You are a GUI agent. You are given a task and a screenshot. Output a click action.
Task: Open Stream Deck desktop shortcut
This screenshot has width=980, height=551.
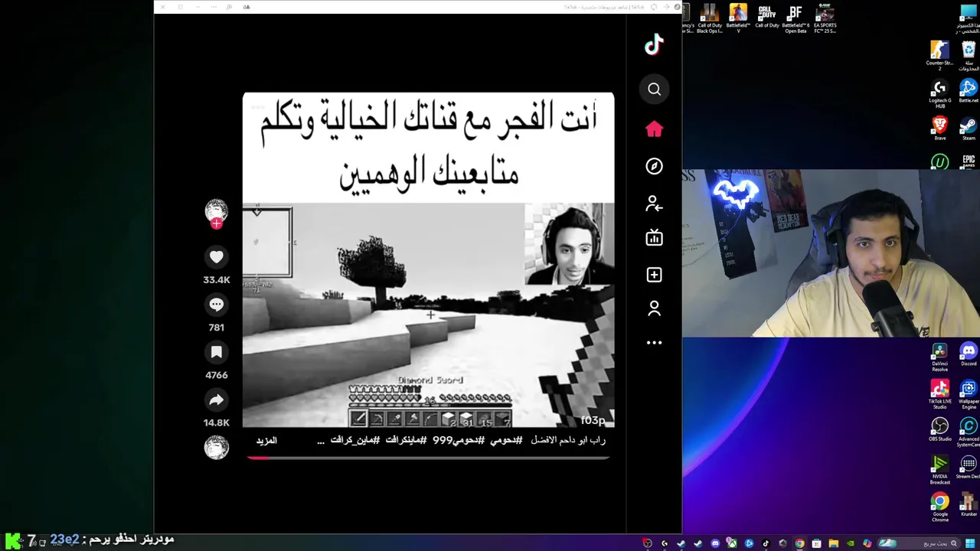click(x=969, y=466)
